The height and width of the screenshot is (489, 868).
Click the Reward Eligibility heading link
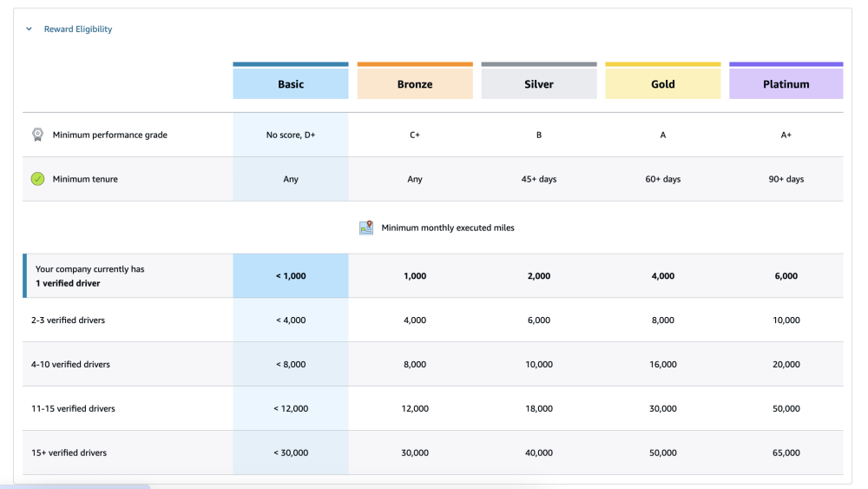pyautogui.click(x=78, y=30)
